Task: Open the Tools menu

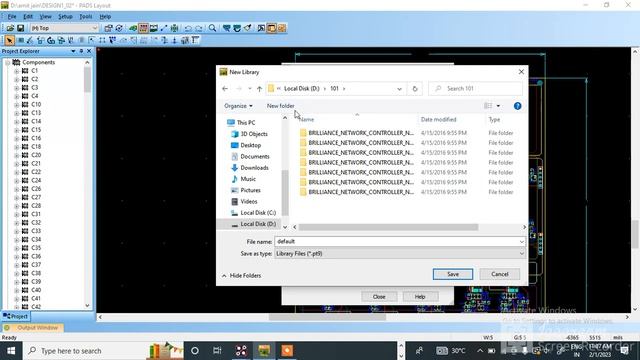Action: click(86, 17)
